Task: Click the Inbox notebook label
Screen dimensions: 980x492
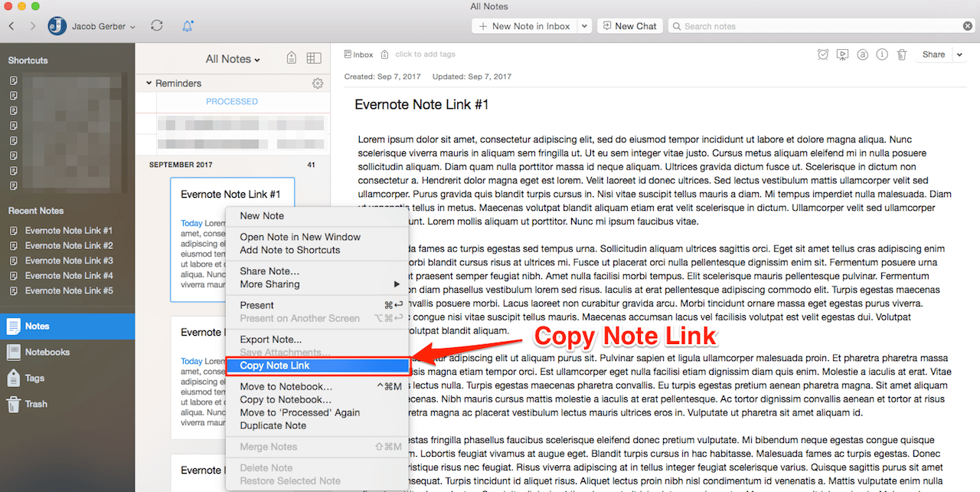Action: [x=358, y=54]
